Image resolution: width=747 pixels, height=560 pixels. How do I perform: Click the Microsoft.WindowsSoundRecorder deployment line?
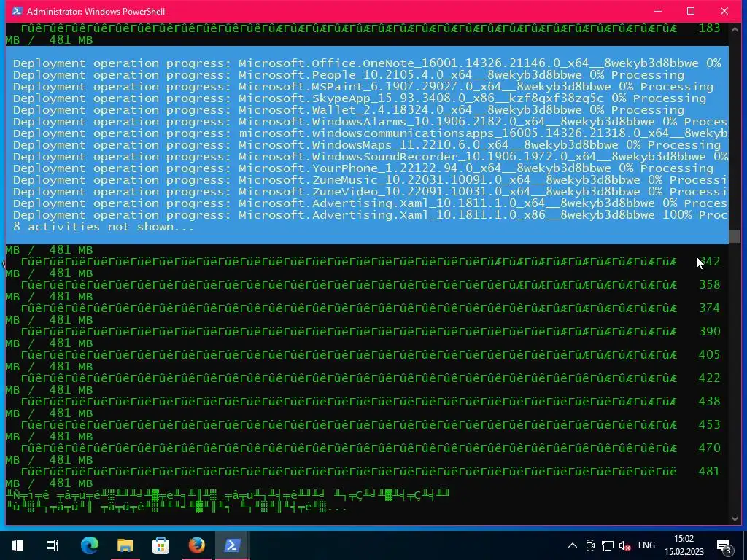click(370, 157)
